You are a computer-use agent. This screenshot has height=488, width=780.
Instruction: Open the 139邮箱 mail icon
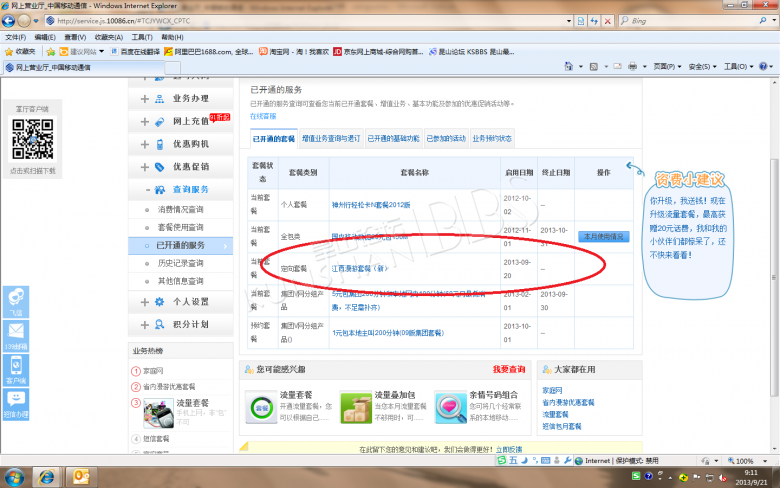tap(16, 332)
